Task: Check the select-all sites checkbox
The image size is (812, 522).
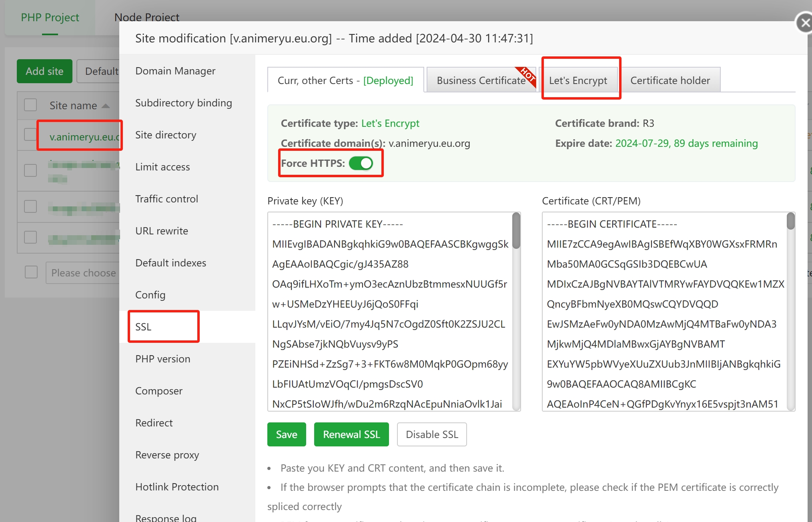Action: 30,105
